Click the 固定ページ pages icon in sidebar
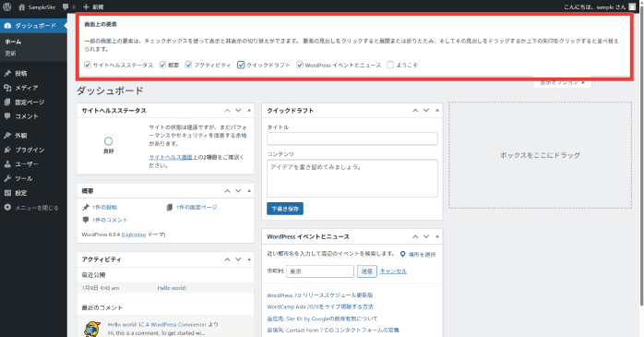The height and width of the screenshot is (337, 644). click(7, 102)
